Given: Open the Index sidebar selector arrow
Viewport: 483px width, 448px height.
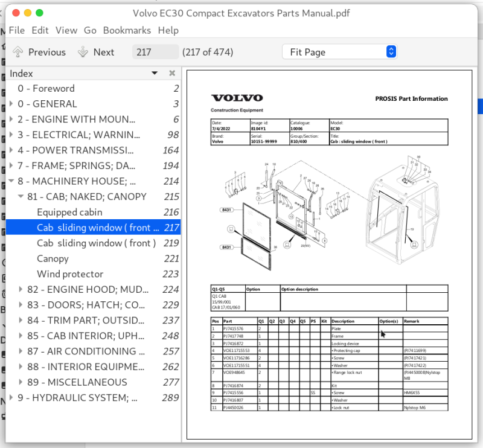Looking at the screenshot, I should click(x=155, y=73).
